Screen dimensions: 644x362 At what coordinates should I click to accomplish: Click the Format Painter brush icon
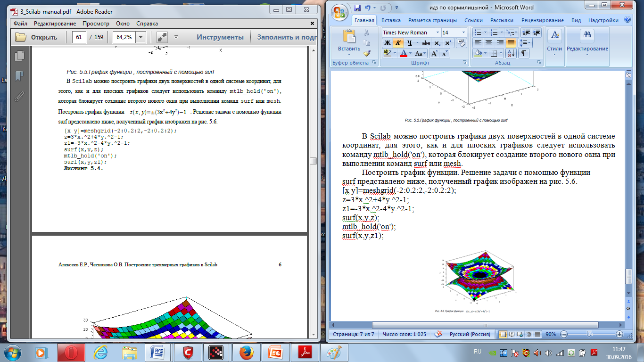(367, 53)
